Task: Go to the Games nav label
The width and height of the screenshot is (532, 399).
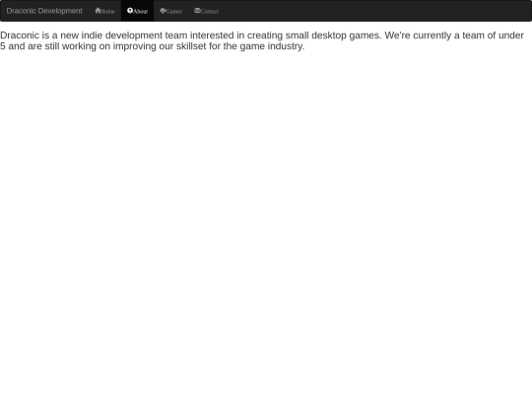Action: tap(174, 12)
